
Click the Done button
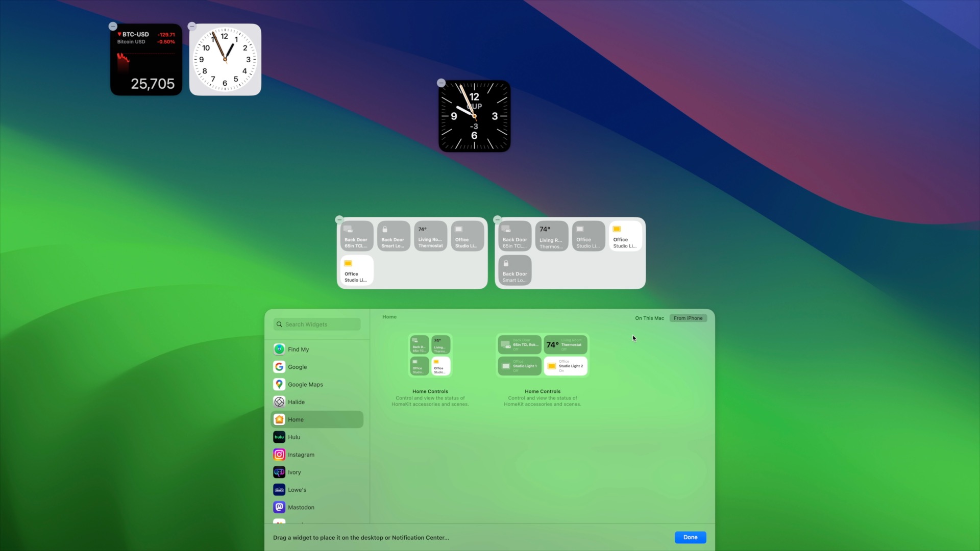click(690, 537)
